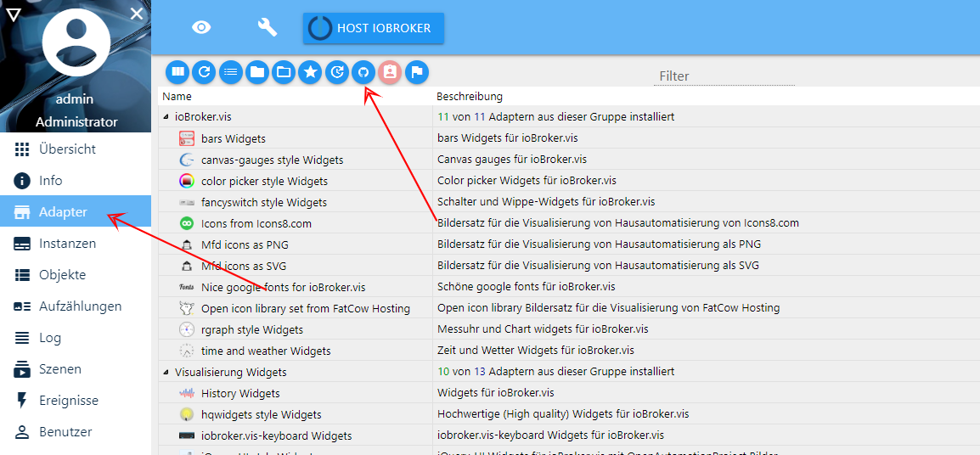Click the Mfd icons as SVG icon
Image resolution: width=980 pixels, height=455 pixels.
tap(187, 266)
